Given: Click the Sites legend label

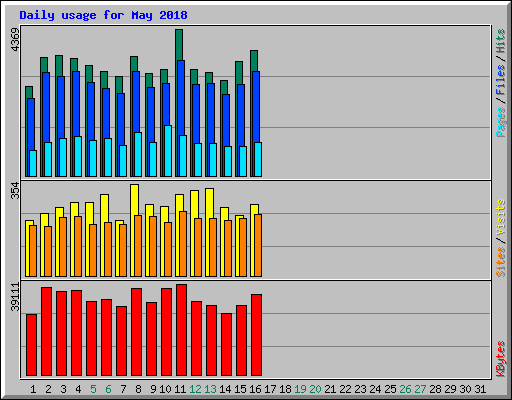Looking at the screenshot, I should click(501, 262).
